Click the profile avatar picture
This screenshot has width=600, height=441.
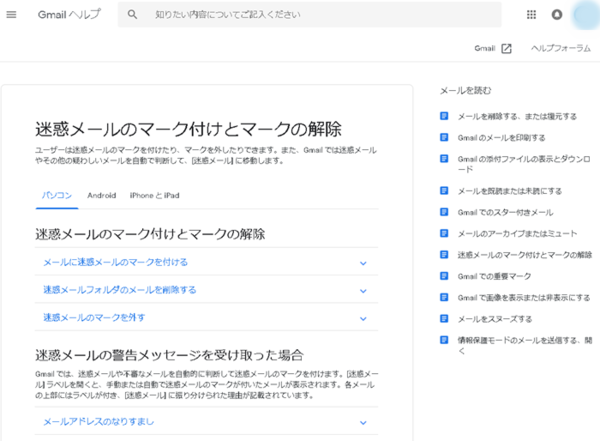[x=586, y=14]
